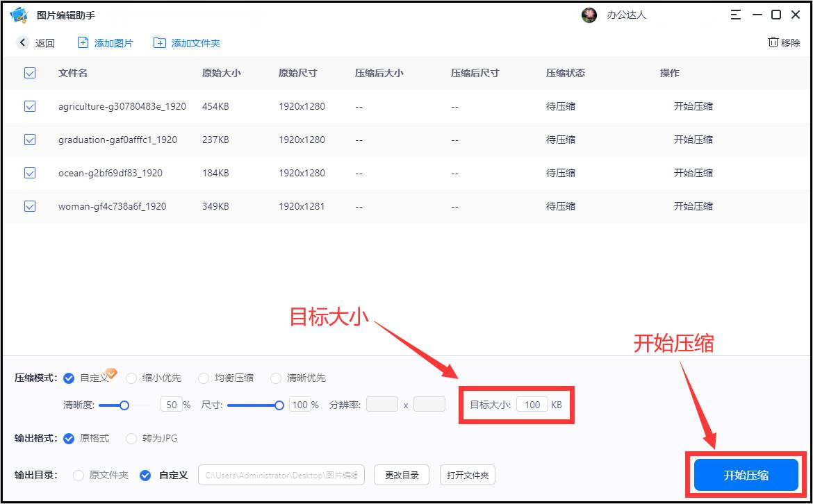This screenshot has height=504, width=813.
Task: Uncheck the graduation-gaf0afffc1_1920 row checkbox
Action: click(x=30, y=140)
